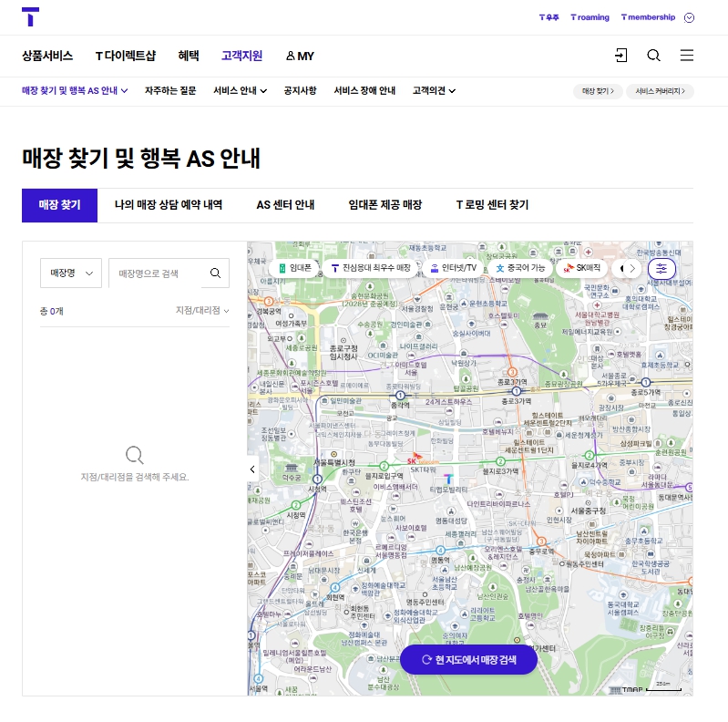Viewport: 728px width, 722px height.
Task: Toggle the 임대폰 filter chip
Action: click(x=295, y=268)
